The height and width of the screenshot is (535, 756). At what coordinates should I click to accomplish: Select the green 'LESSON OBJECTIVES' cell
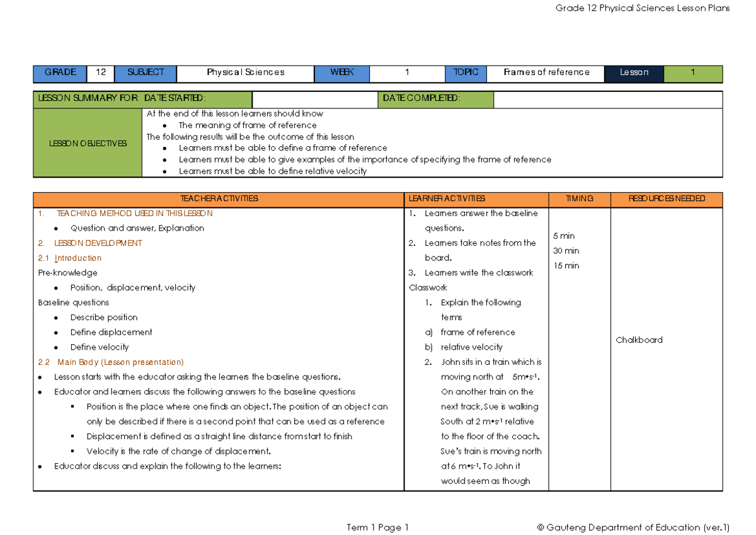click(88, 143)
